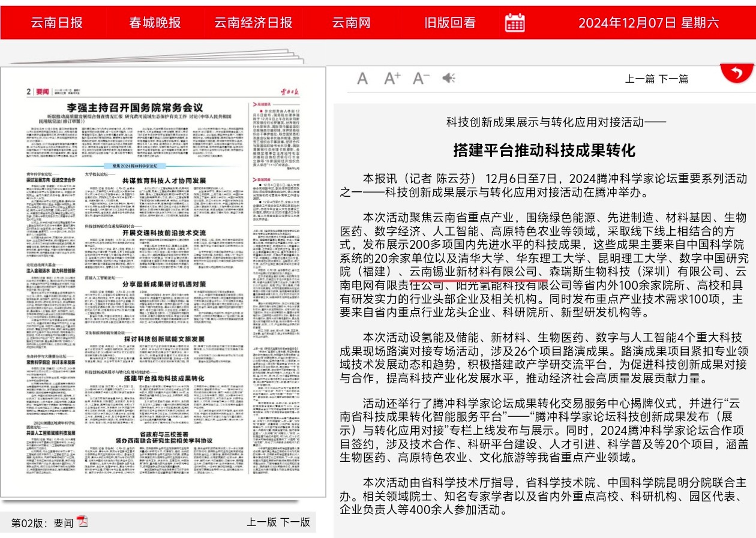The height and width of the screenshot is (538, 756).
Task: Open the calendar date picker icon
Action: (x=515, y=23)
